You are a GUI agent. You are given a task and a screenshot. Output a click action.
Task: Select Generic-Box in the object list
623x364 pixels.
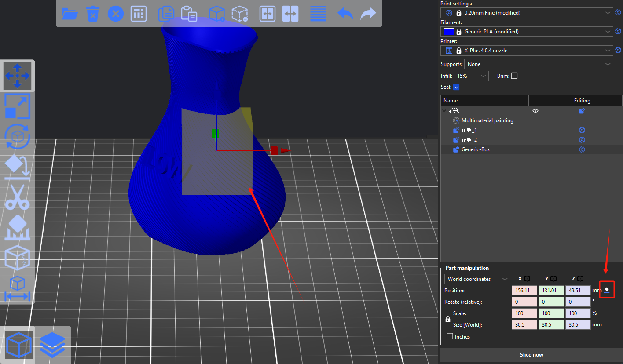click(x=476, y=149)
